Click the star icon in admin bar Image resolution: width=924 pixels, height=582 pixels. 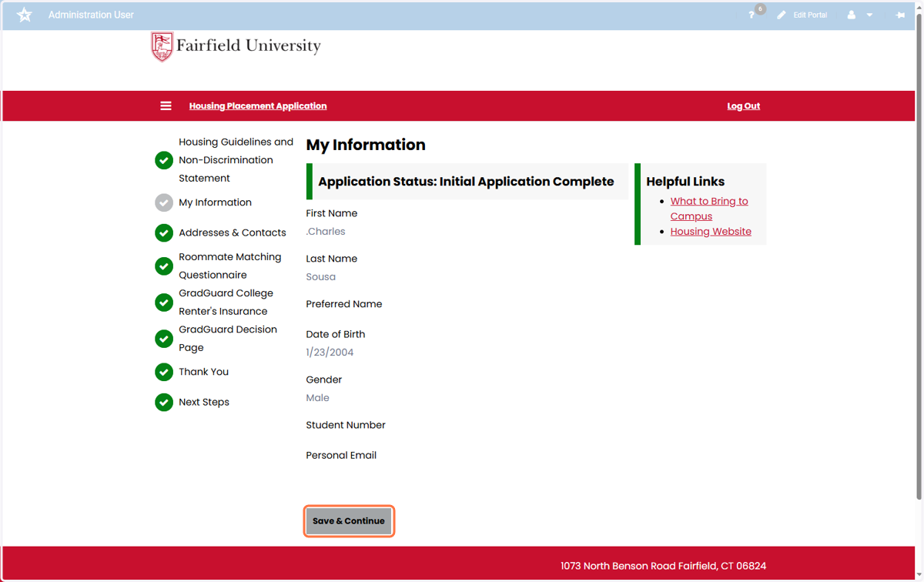(25, 15)
